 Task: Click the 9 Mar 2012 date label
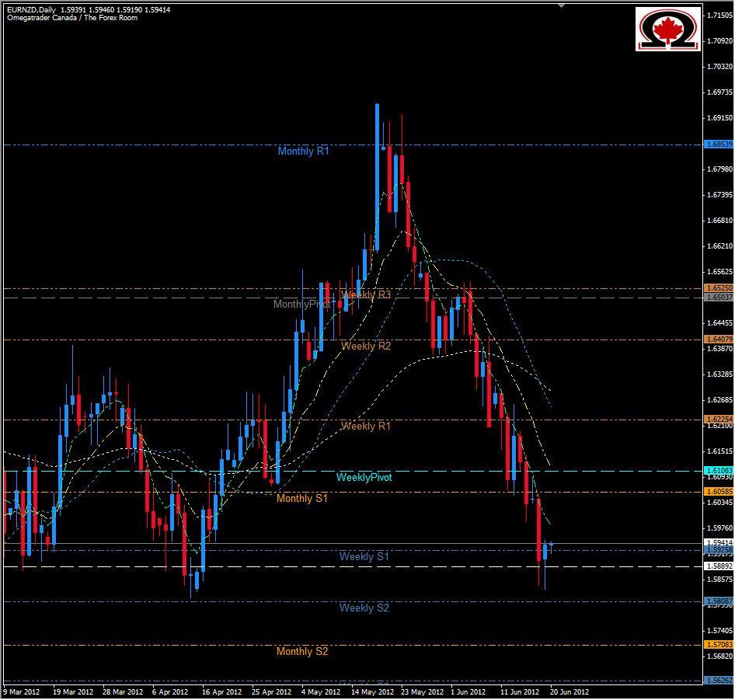pyautogui.click(x=22, y=692)
